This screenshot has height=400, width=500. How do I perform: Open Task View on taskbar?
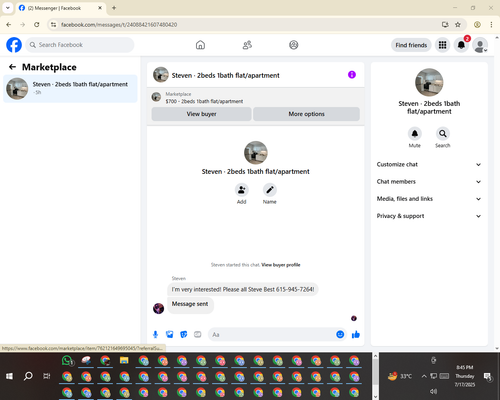click(47, 376)
